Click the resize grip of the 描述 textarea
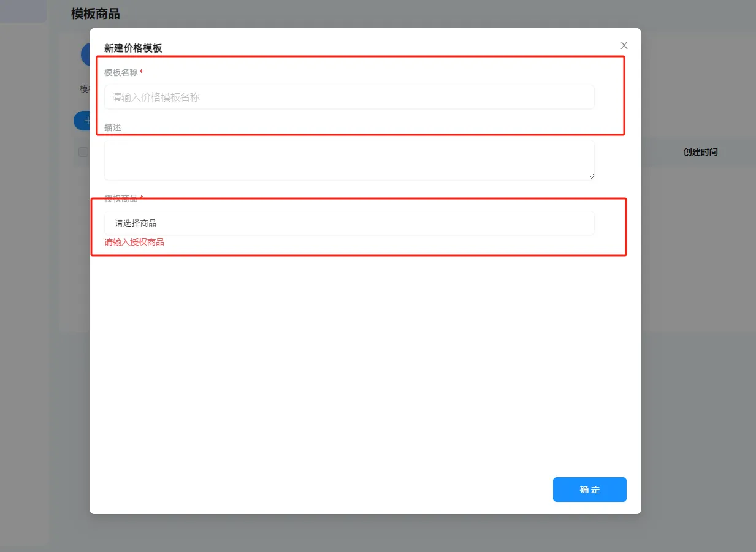 tap(591, 178)
